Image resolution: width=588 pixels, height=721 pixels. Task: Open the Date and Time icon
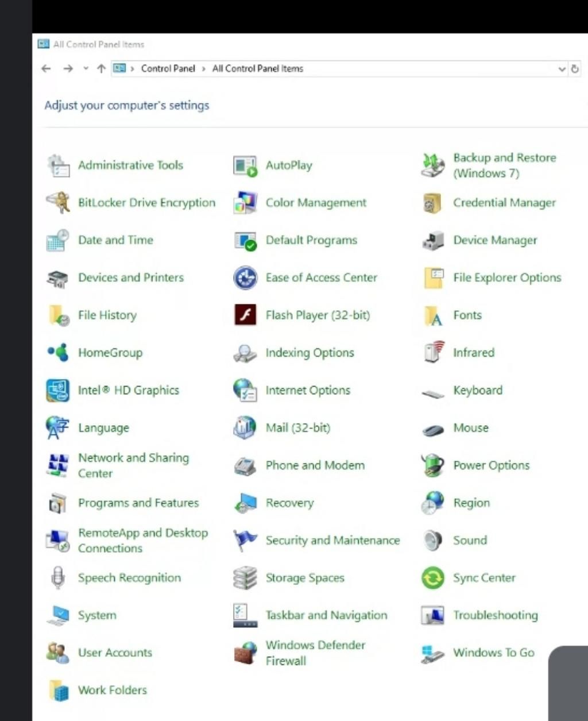58,240
